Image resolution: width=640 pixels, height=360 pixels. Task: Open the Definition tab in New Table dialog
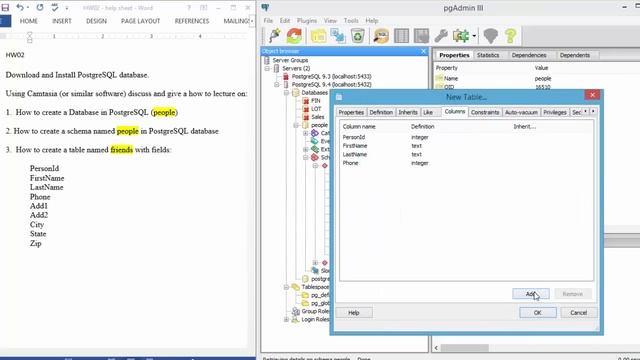click(x=381, y=112)
